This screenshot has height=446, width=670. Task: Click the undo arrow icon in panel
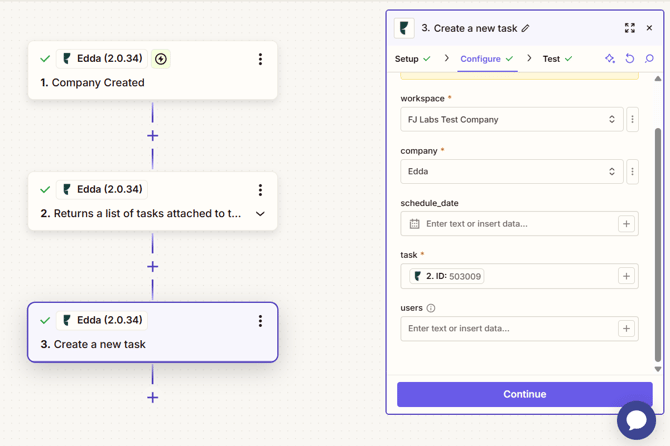(x=630, y=59)
